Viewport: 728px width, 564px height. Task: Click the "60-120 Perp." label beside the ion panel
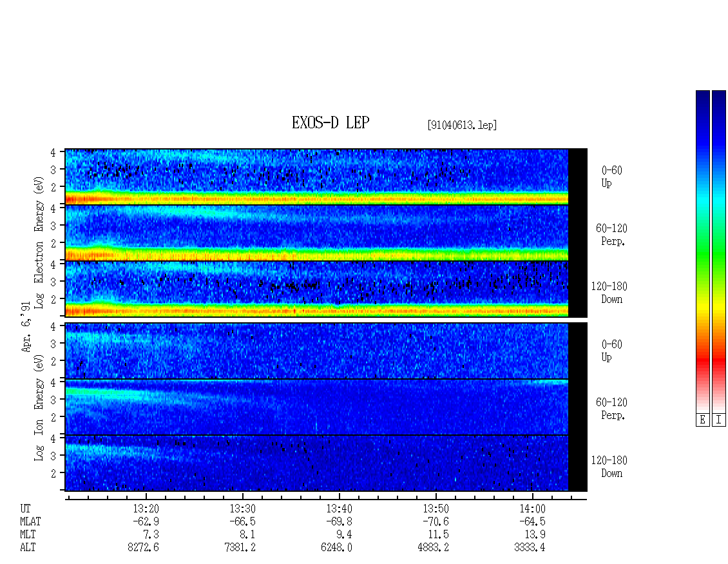point(611,409)
